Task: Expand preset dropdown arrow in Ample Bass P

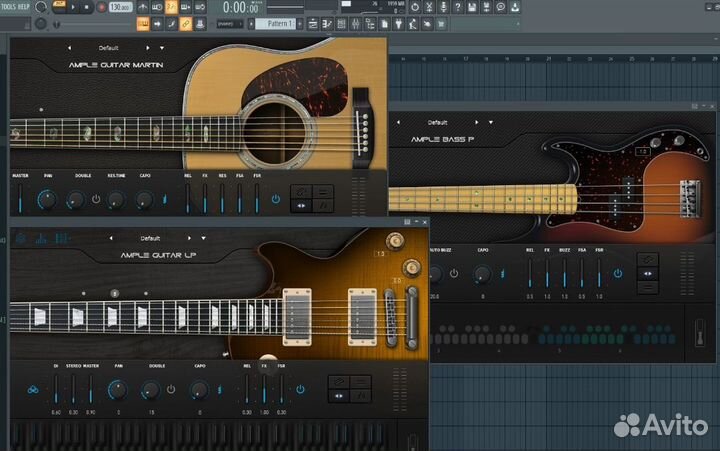Action: coord(489,123)
